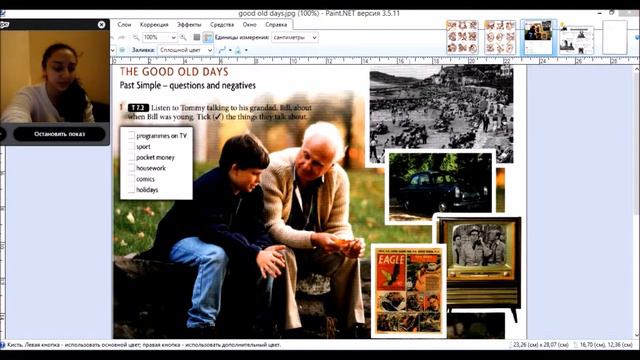Click the round icon left of Заливка
The width and height of the screenshot is (640, 360).
[x=122, y=50]
